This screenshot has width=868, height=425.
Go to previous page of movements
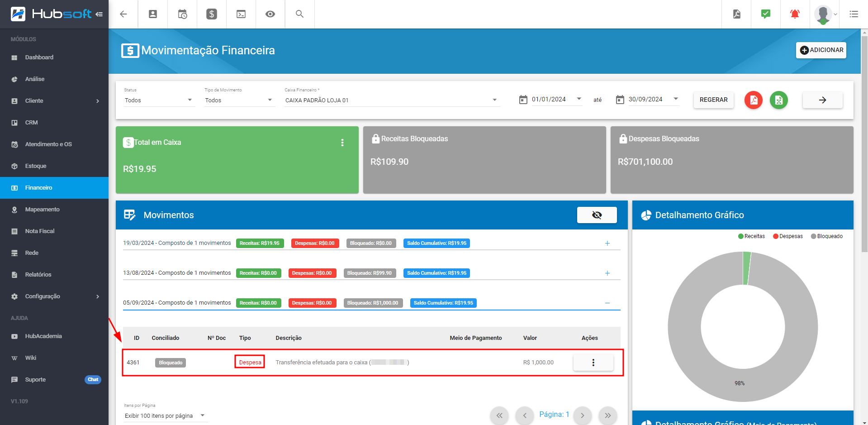525,415
